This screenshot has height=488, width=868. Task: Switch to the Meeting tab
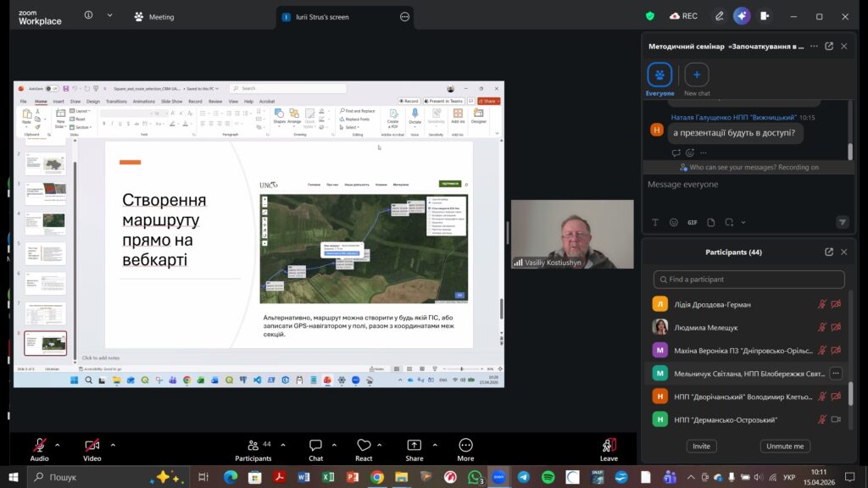click(x=154, y=16)
